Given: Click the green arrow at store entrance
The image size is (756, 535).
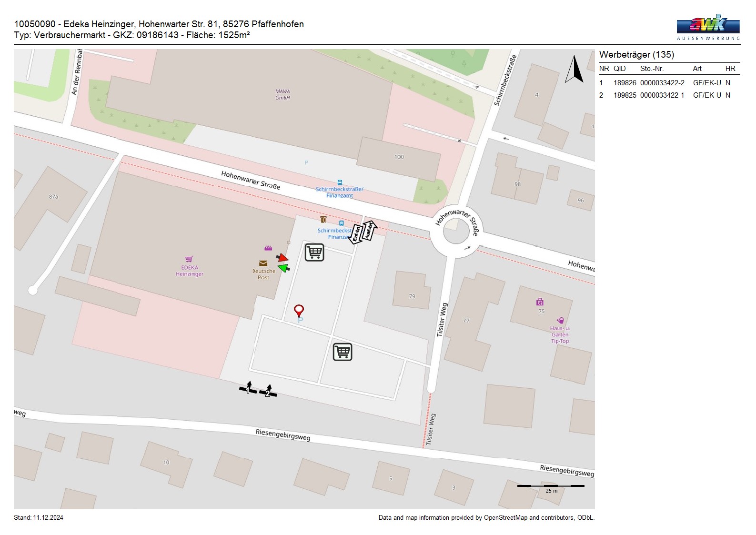Looking at the screenshot, I should 284,269.
